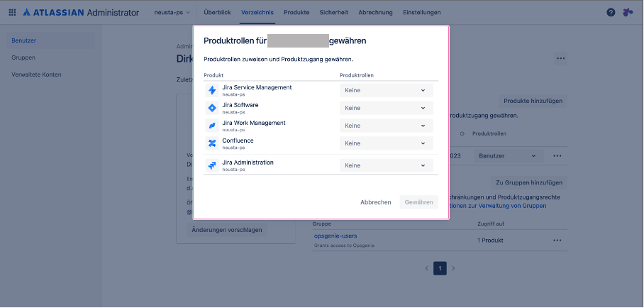Click the Confluence product icon

(212, 143)
